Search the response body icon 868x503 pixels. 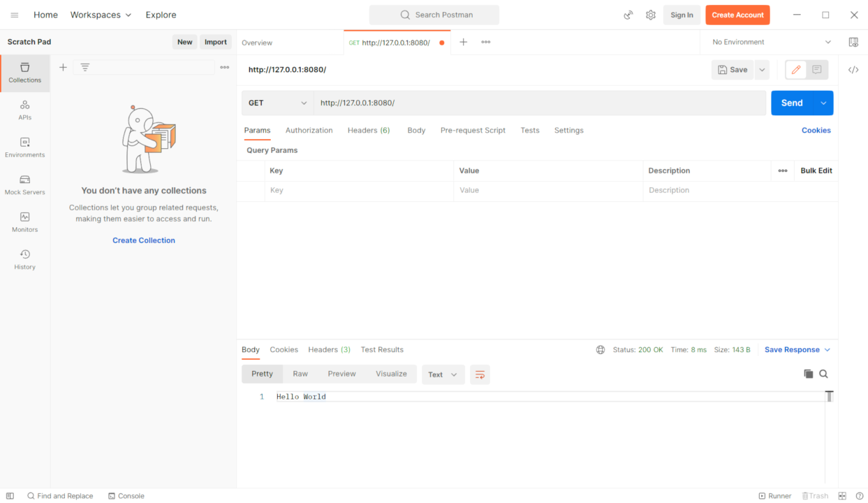click(x=824, y=374)
